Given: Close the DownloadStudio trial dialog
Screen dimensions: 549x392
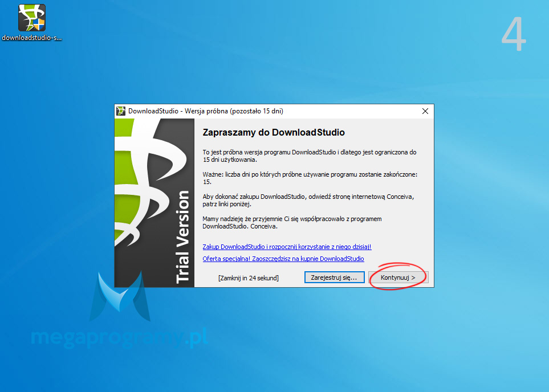Looking at the screenshot, I should [x=425, y=111].
